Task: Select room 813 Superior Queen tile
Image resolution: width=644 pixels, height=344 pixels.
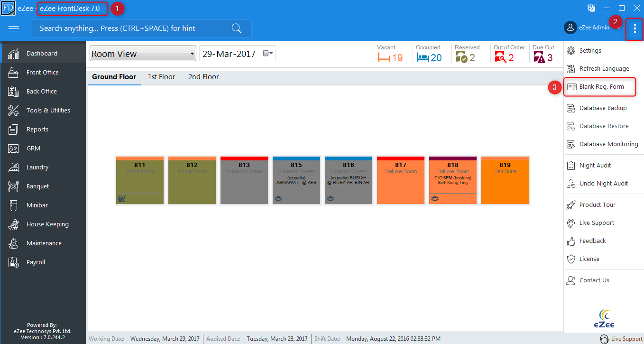Action: point(244,180)
